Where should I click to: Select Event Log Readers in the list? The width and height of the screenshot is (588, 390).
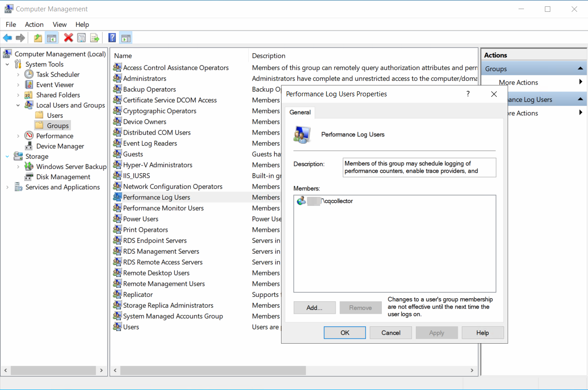point(150,143)
